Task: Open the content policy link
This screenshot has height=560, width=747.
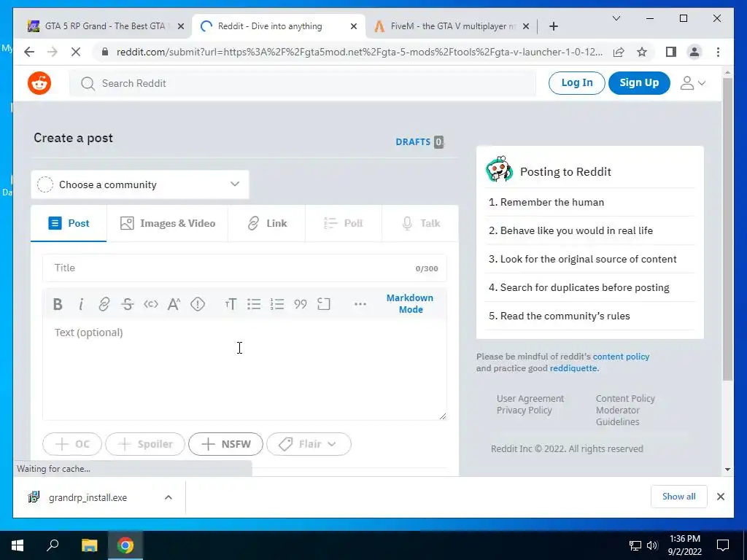Action: click(621, 356)
